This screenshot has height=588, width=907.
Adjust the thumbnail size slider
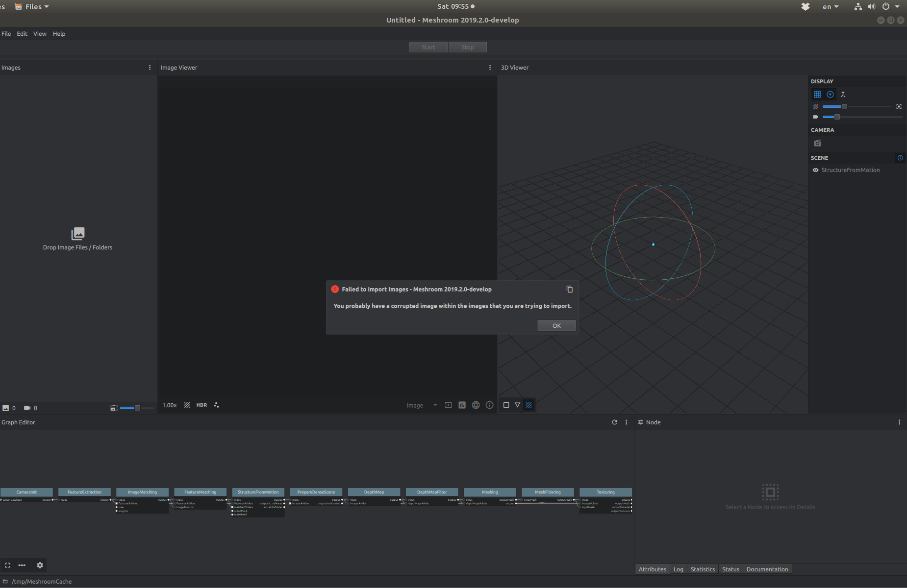pos(136,408)
